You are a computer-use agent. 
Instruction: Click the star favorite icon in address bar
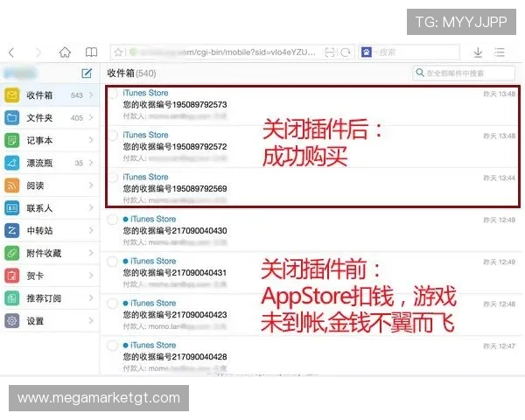point(118,52)
